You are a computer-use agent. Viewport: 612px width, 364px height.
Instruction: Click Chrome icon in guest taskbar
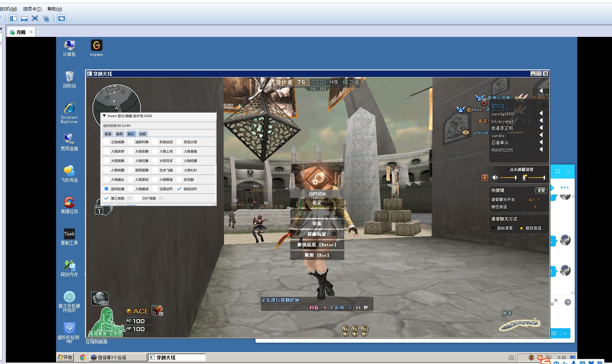coord(83,357)
